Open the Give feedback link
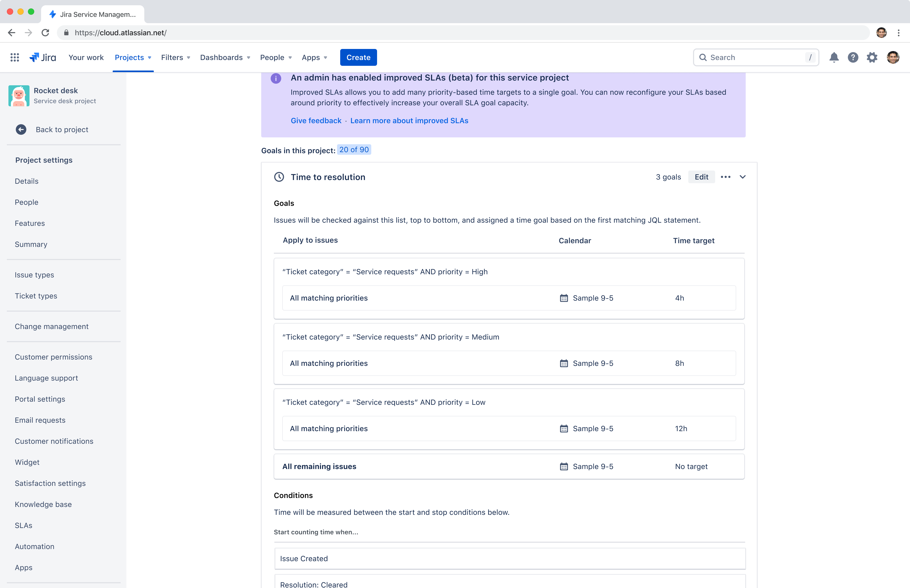Image resolution: width=910 pixels, height=588 pixels. [316, 121]
